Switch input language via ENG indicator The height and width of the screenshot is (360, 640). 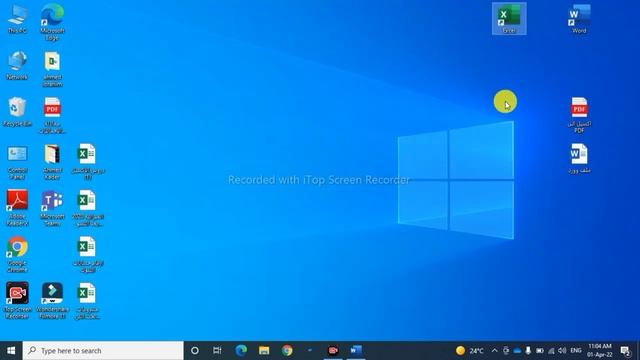(576, 351)
